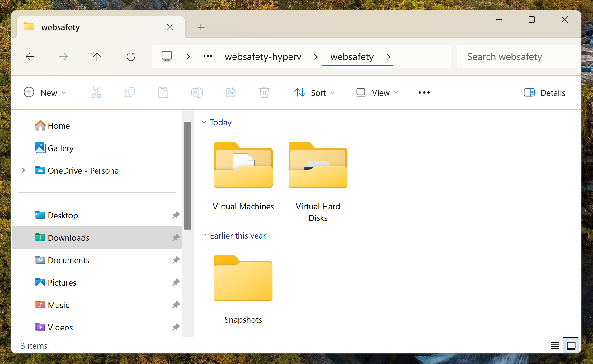Image resolution: width=593 pixels, height=364 pixels.
Task: Click the Search websafety box
Action: (x=519, y=57)
